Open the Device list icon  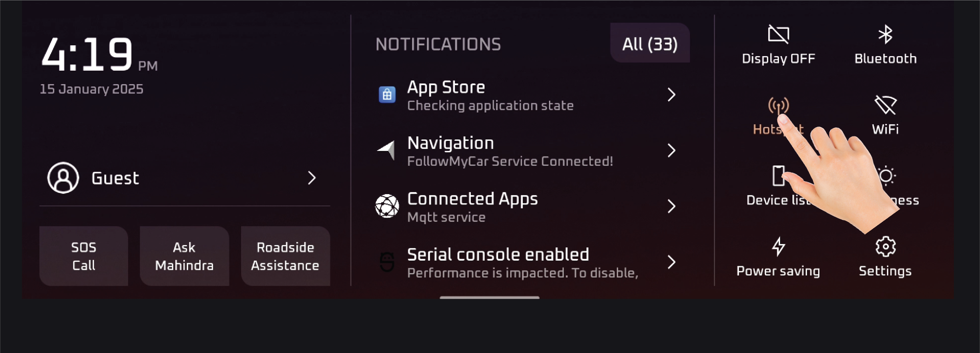778,176
